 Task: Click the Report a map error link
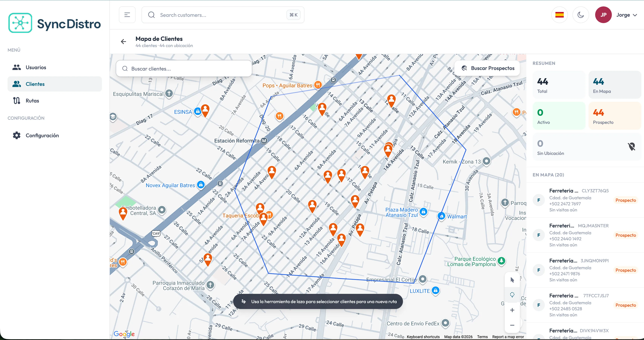(x=508, y=337)
